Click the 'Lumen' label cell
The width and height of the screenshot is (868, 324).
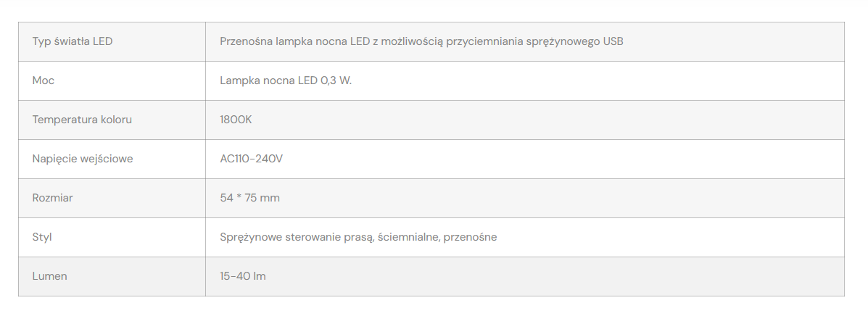tap(50, 276)
